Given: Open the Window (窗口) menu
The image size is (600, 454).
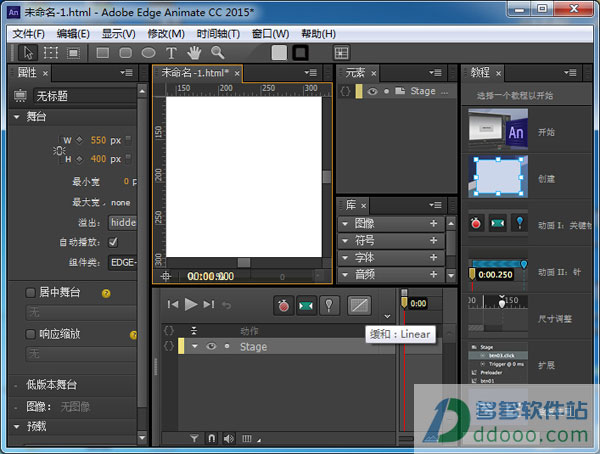Looking at the screenshot, I should (271, 34).
